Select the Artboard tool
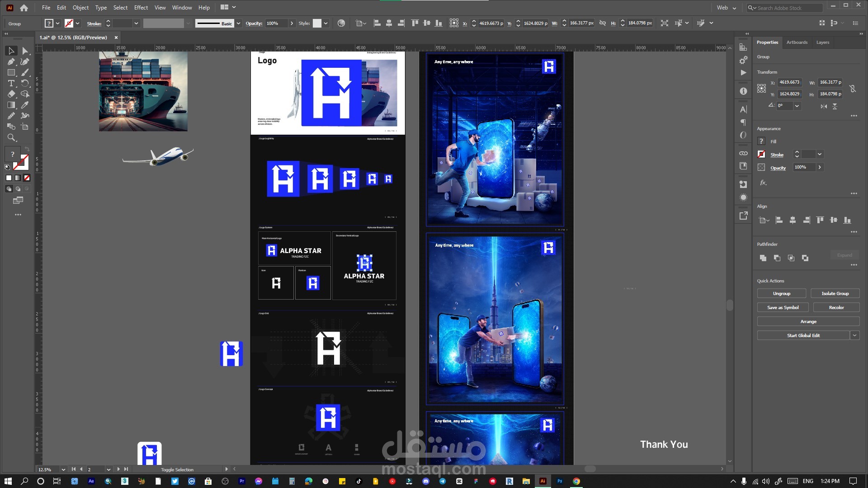This screenshot has width=868, height=488. (x=25, y=127)
